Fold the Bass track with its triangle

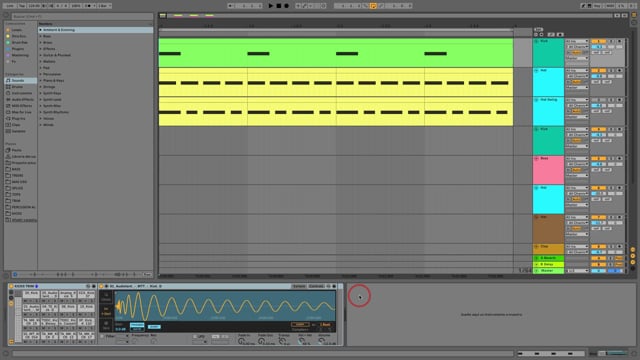click(x=536, y=159)
